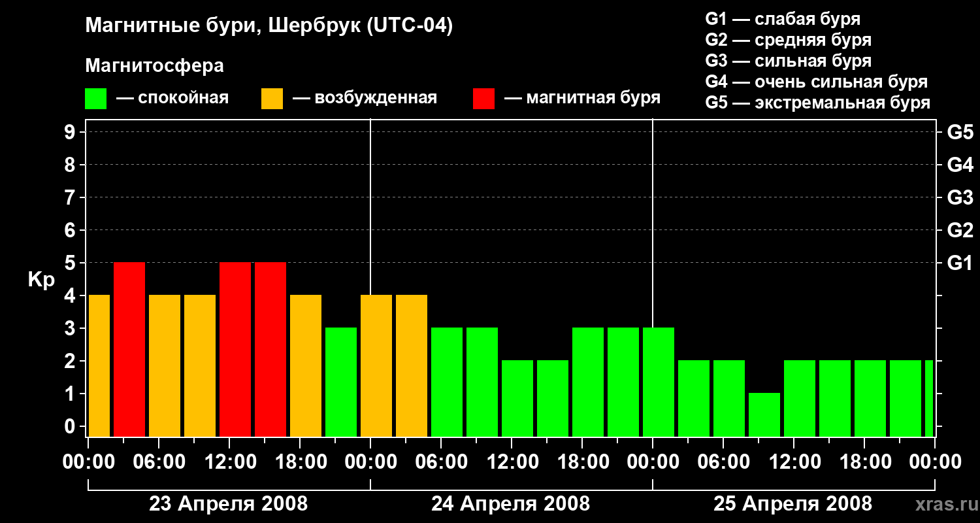980x523 pixels.
Task: Click the Kp axis label
Action: pos(41,281)
